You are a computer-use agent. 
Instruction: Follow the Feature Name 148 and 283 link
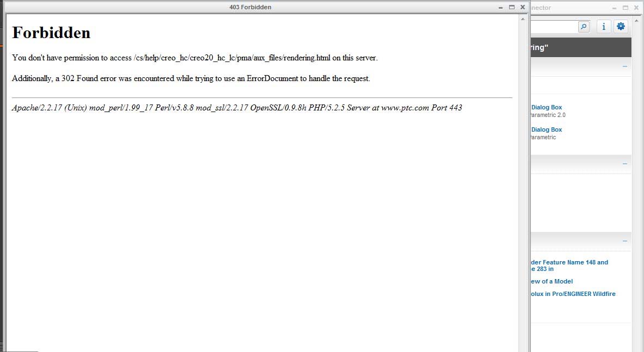point(568,262)
